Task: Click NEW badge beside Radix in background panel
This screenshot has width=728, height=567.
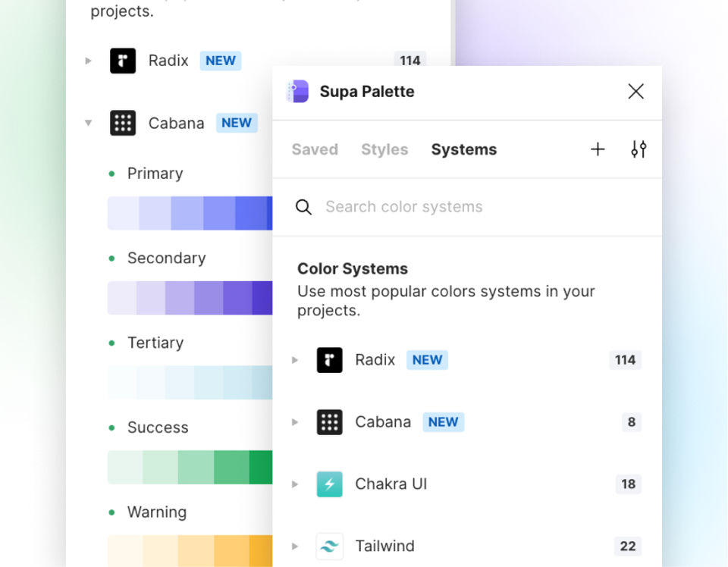Action: pos(221,61)
